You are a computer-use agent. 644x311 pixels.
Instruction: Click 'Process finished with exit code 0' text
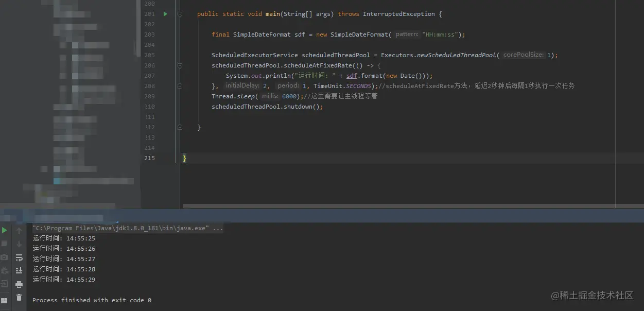coord(92,300)
